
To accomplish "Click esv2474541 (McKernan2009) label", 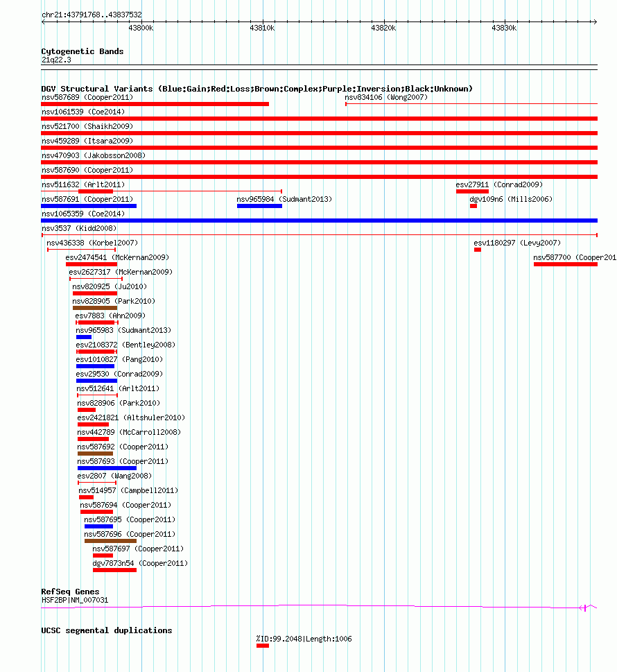I will pos(117,257).
